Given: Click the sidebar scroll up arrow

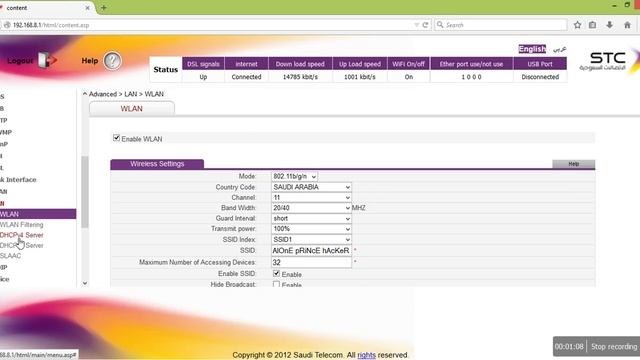Looking at the screenshot, I should point(85,94).
